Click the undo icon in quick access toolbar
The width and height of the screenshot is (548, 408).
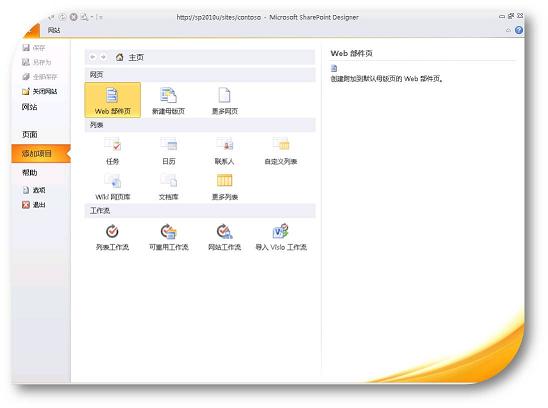tap(51, 17)
